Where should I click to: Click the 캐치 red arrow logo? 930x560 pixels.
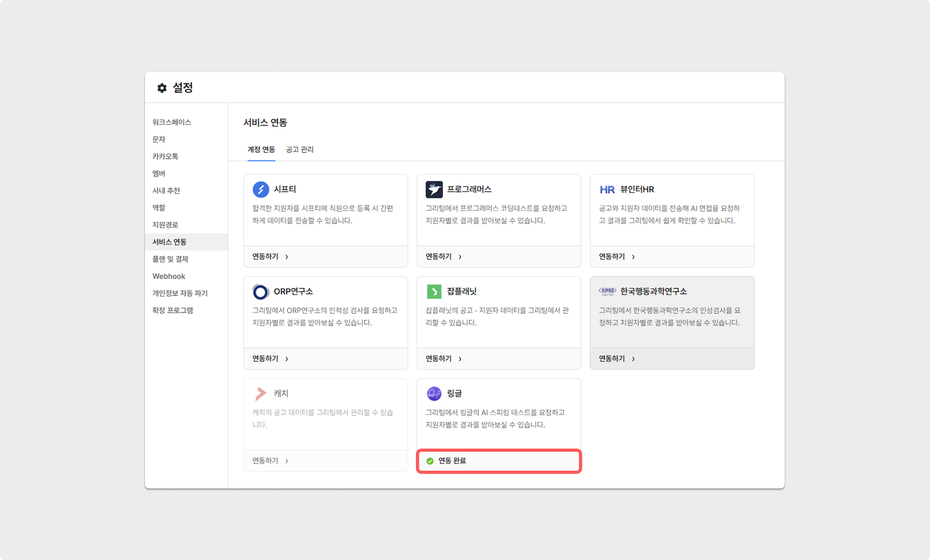pos(260,393)
